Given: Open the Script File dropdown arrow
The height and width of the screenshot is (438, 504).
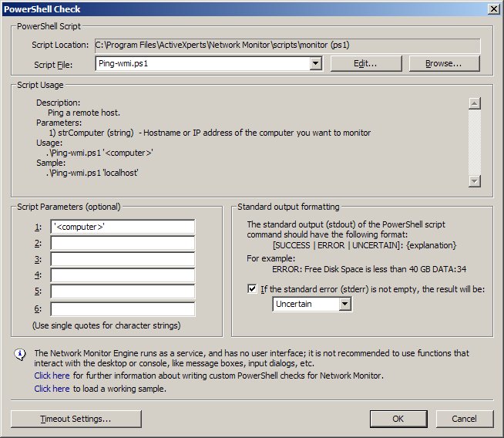Looking at the screenshot, I should coord(316,63).
